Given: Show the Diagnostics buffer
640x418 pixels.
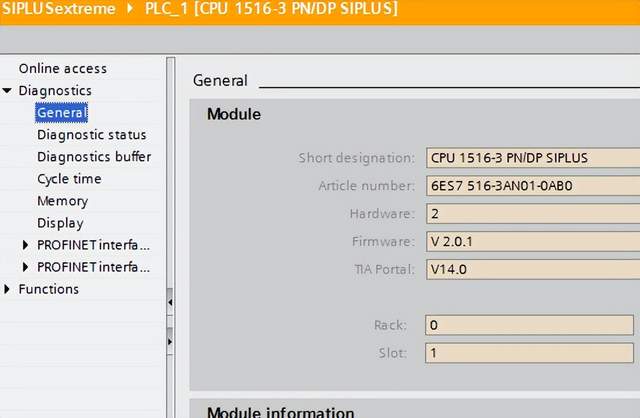Looking at the screenshot, I should [x=94, y=157].
